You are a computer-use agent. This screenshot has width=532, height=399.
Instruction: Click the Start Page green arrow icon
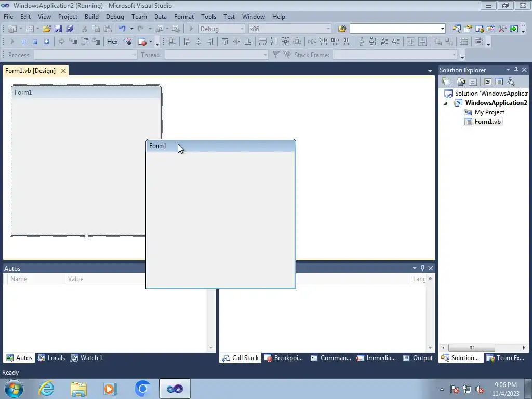pos(514,29)
